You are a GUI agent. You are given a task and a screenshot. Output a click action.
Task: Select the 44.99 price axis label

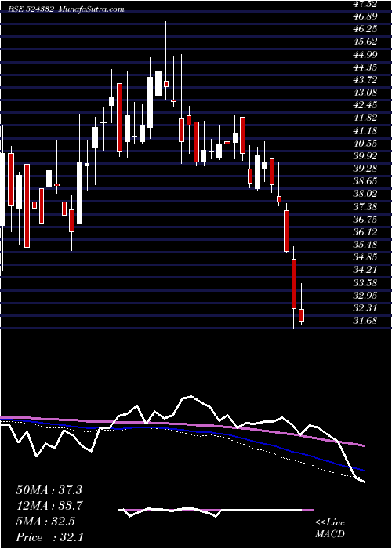365,55
